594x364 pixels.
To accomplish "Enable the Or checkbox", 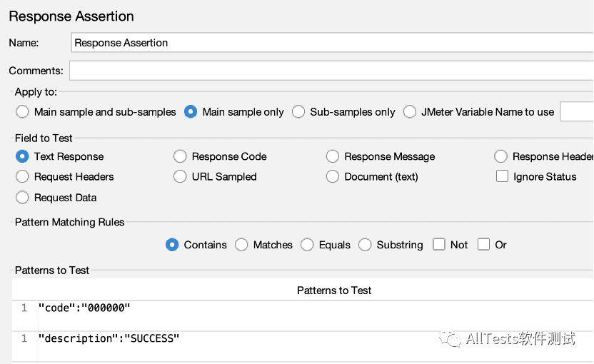I will [x=483, y=245].
